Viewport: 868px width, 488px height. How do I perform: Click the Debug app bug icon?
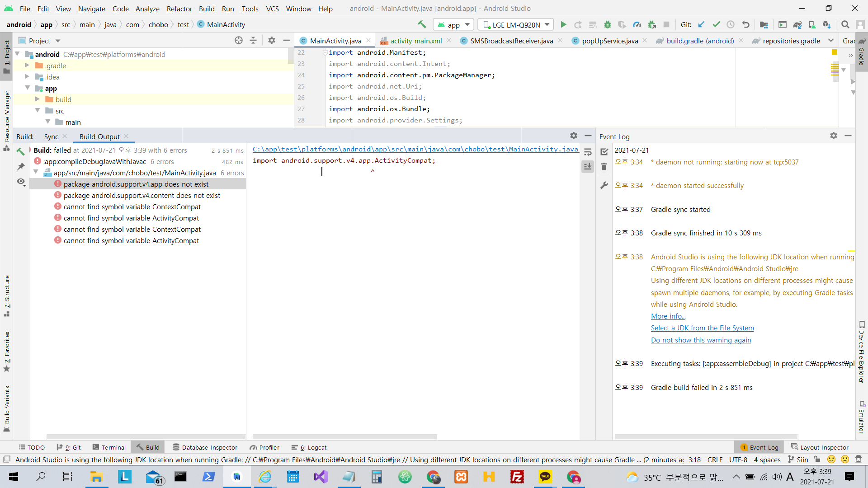pyautogui.click(x=608, y=25)
